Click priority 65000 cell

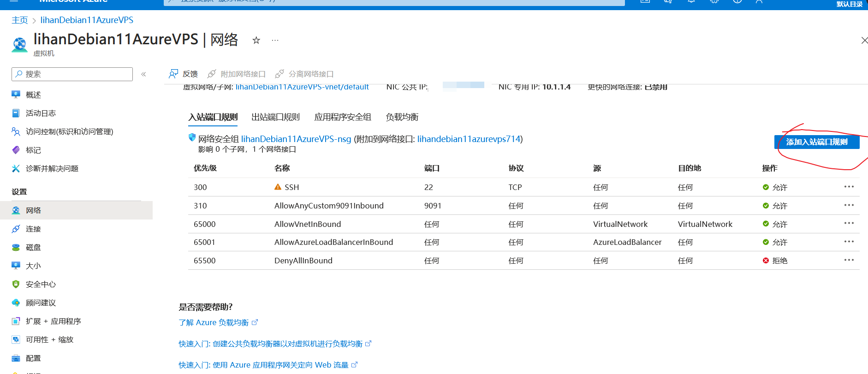point(205,224)
